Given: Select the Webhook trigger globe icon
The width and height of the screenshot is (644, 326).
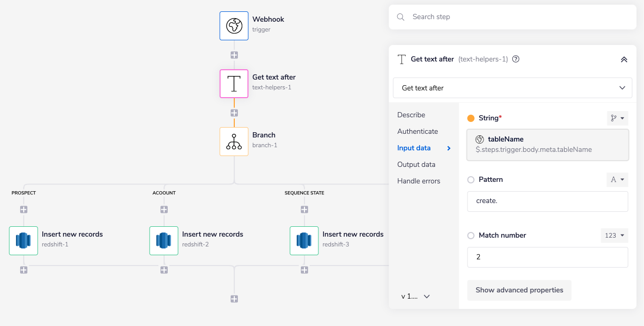Looking at the screenshot, I should click(234, 26).
